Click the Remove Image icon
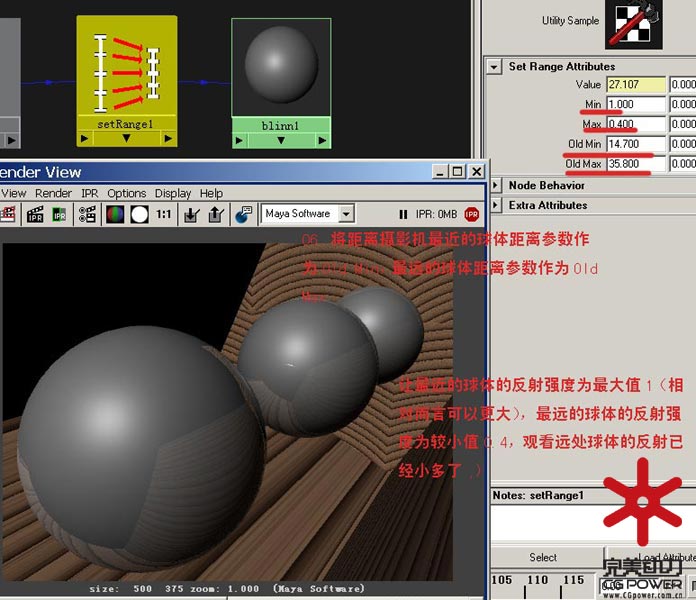The image size is (696, 600). pos(216,215)
